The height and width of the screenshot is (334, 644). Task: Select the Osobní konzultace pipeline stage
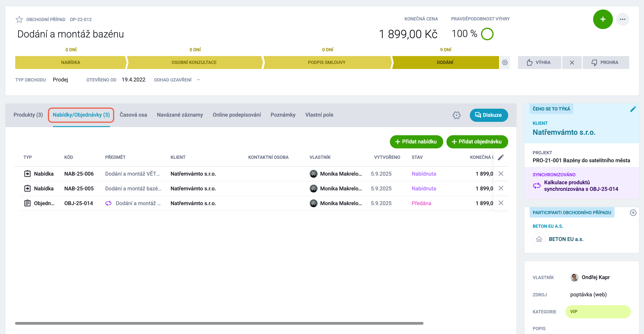tap(194, 62)
